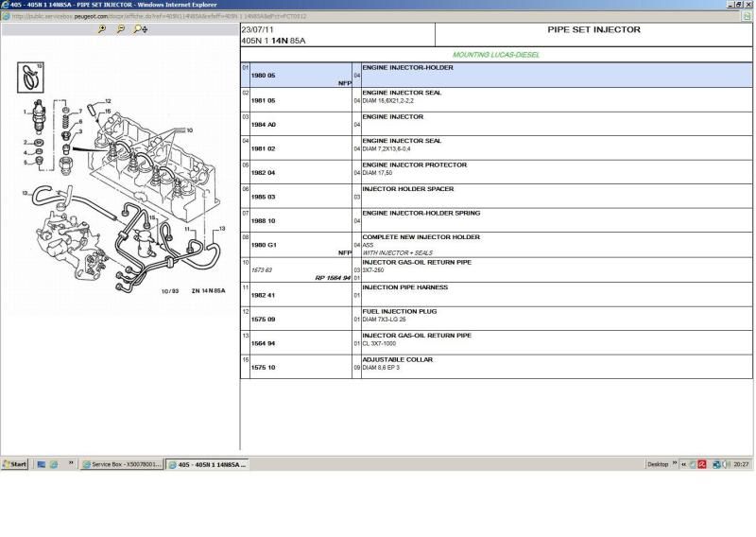Screen dimensions: 756x537
Task: Click INJECTOR GAS-OIL RETURN PIPE 3X7-250 description
Action: 417,266
